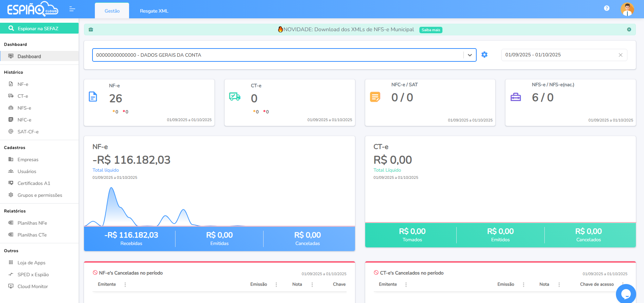Viewport: 644px width, 303px height.
Task: Click the NFC-e icon in sidebar
Action: tap(11, 119)
